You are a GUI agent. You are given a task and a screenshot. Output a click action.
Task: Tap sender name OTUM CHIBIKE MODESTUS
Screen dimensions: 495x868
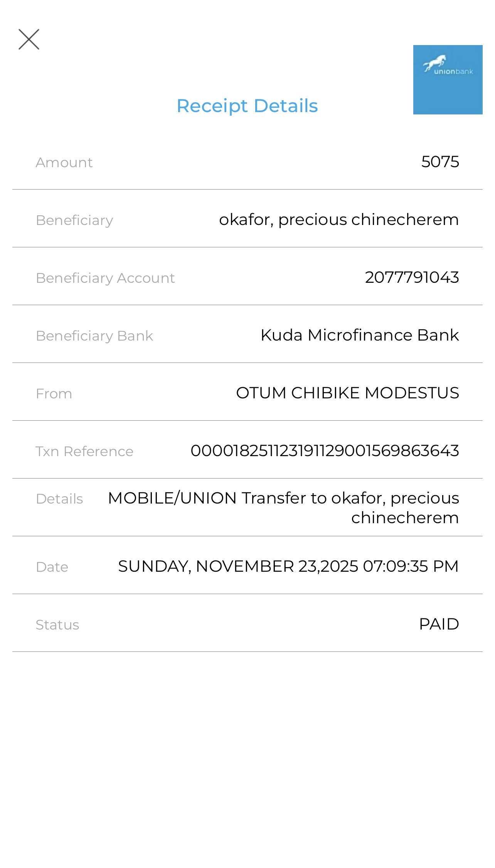(x=347, y=393)
